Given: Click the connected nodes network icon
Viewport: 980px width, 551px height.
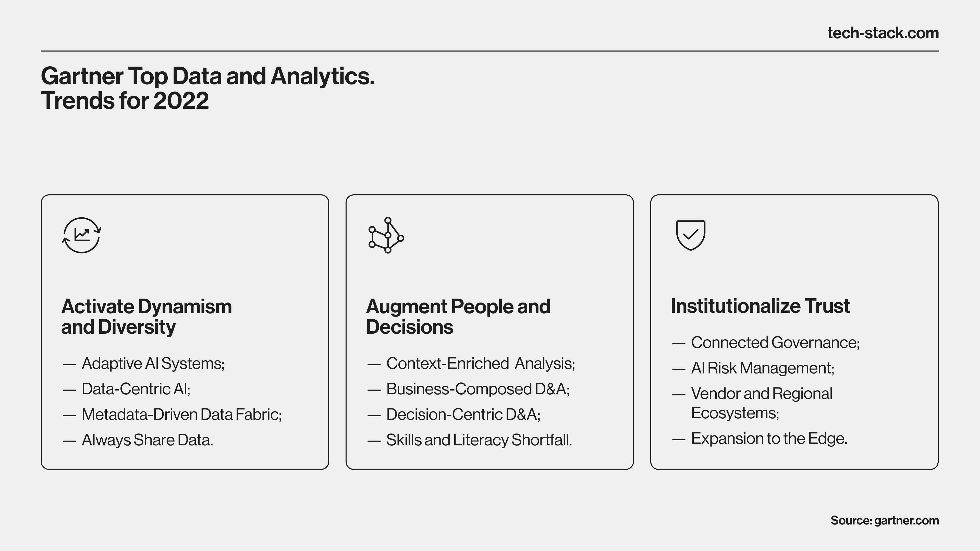Looking at the screenshot, I should [x=386, y=235].
